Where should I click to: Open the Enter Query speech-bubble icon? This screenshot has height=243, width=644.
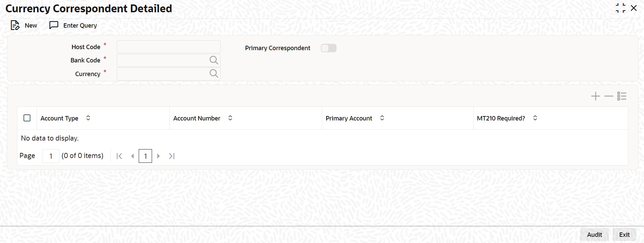[54, 25]
